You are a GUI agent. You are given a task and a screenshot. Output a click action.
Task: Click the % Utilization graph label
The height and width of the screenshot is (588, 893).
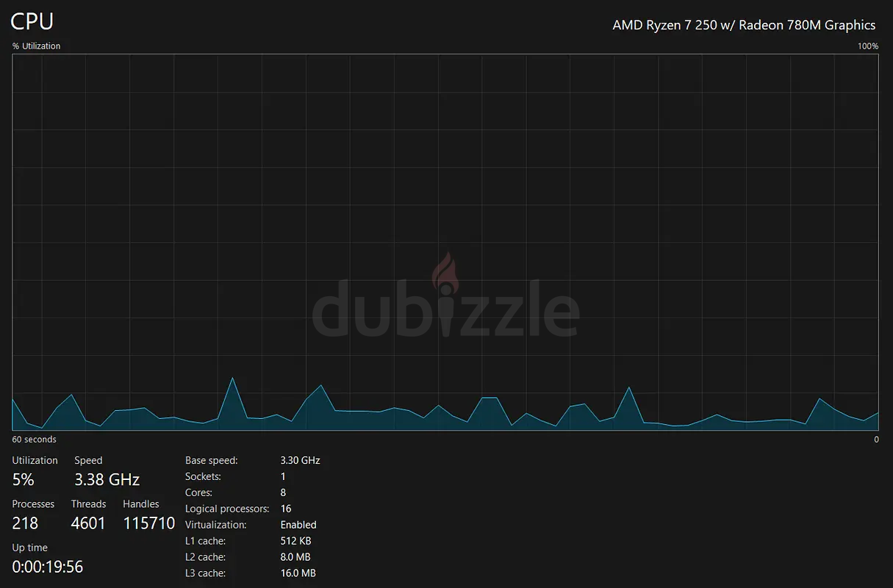[36, 46]
